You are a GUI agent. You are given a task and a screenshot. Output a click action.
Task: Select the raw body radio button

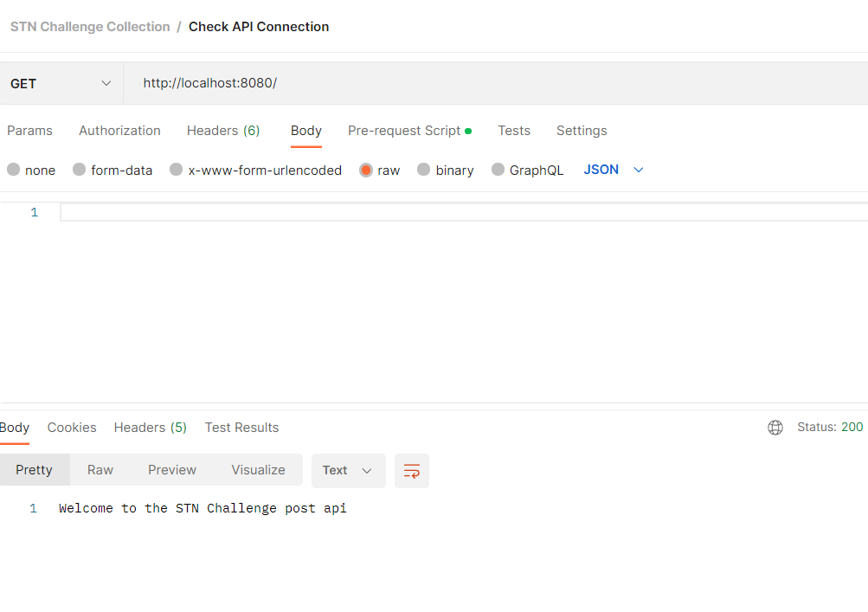(366, 170)
